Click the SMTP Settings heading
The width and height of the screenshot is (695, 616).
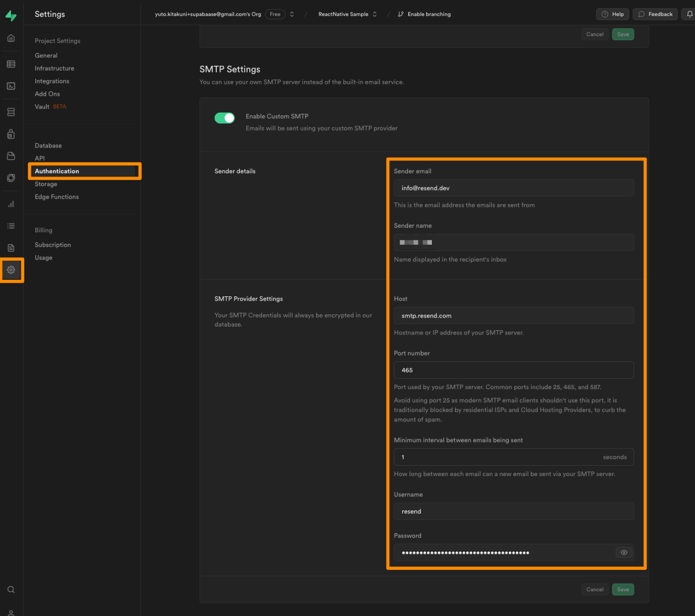[230, 69]
